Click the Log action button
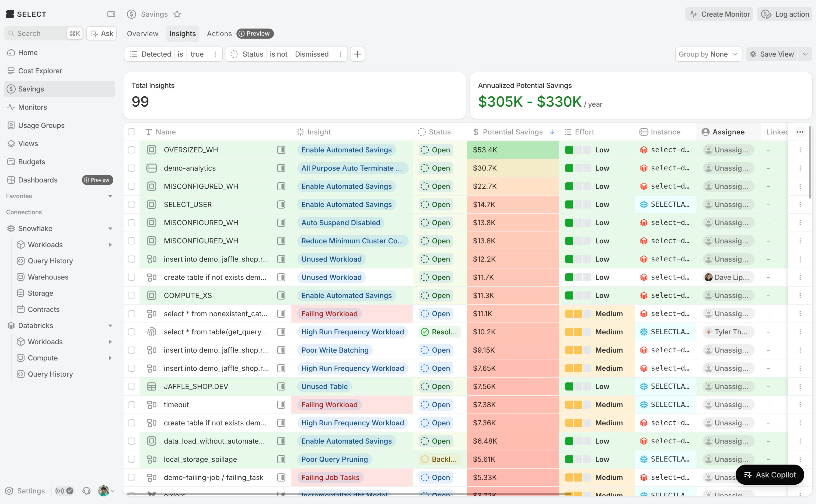This screenshot has height=504, width=816. (x=785, y=14)
